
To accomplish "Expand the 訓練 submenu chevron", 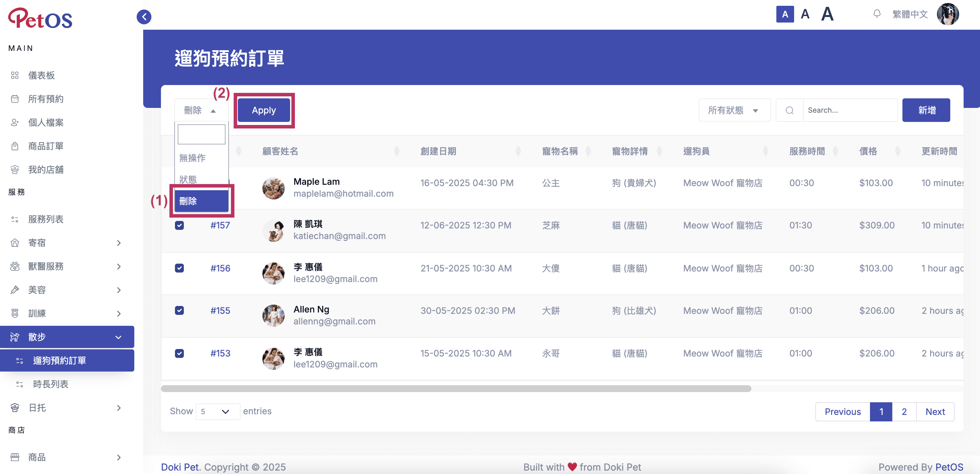I will click(119, 313).
